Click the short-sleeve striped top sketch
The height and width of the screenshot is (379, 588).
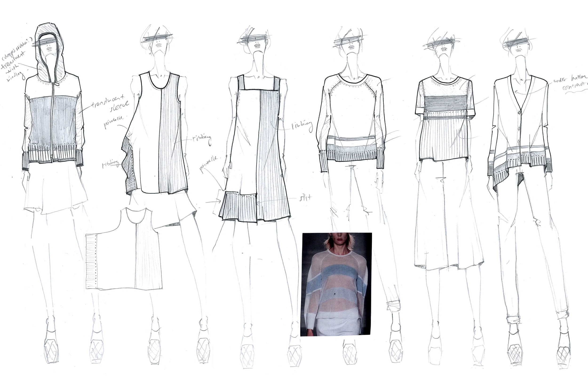(x=445, y=119)
